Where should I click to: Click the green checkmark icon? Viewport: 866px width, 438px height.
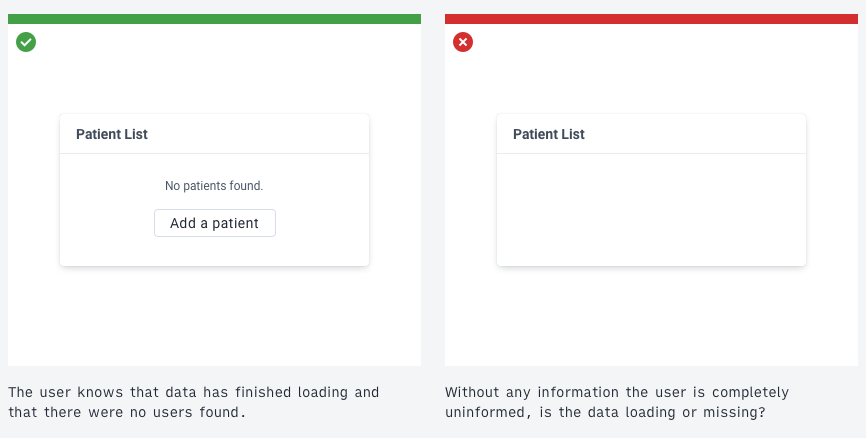[26, 42]
